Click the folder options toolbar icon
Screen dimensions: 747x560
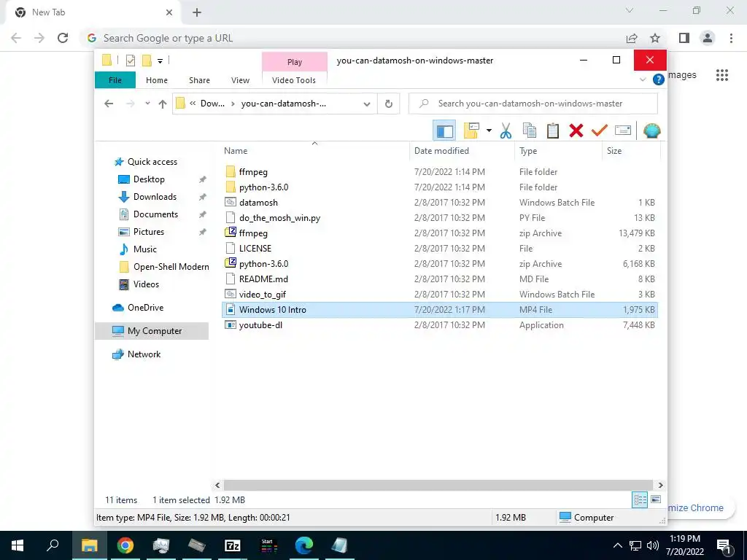coord(471,131)
